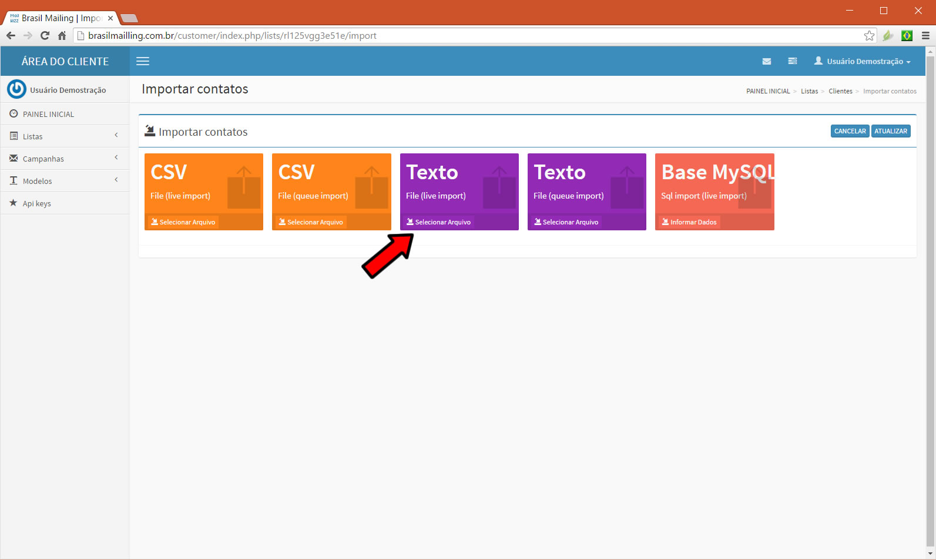Screen dimensions: 936x560
Task: Expand the Campanhas chevron arrow
Action: point(116,157)
